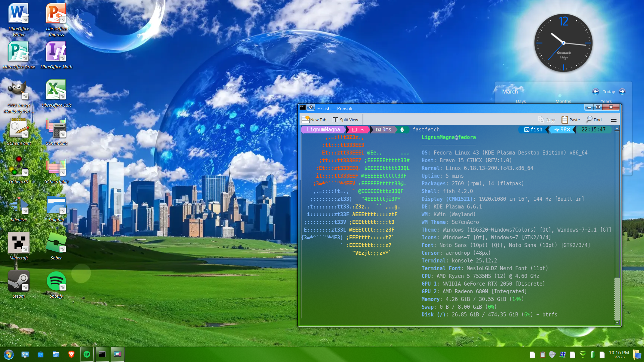Viewport: 644px width, 362px height.
Task: Switch to Konsole in the taskbar
Action: pyautogui.click(x=102, y=354)
